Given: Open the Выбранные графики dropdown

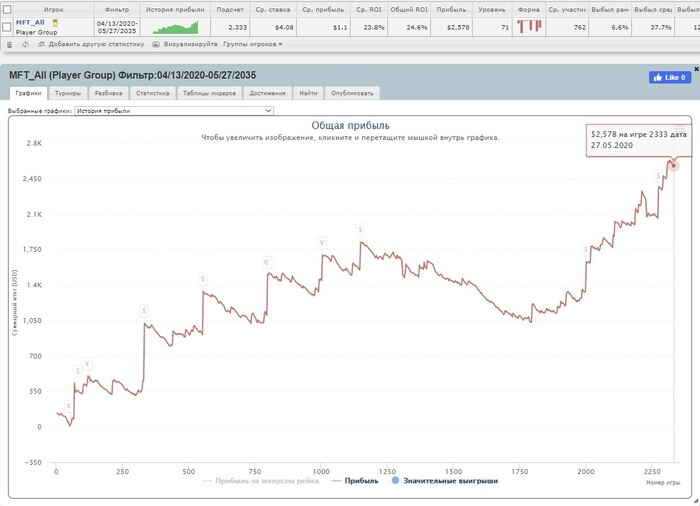Looking at the screenshot, I should [x=174, y=111].
